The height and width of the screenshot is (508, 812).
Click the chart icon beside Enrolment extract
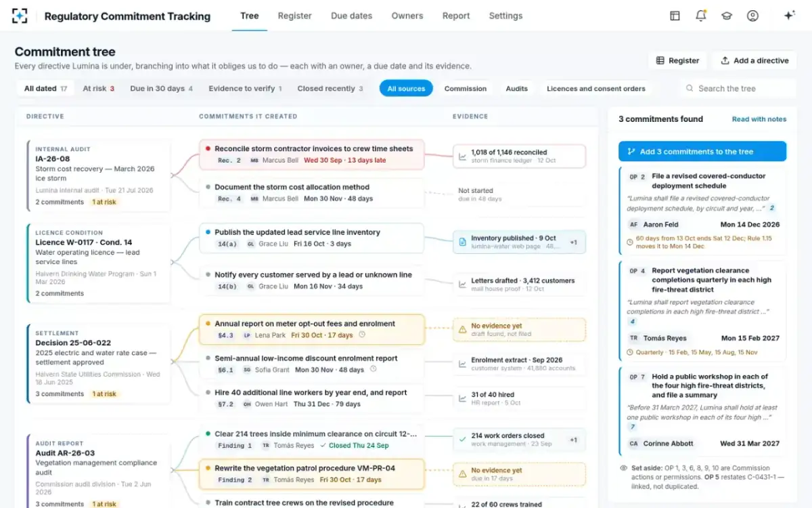coord(463,364)
